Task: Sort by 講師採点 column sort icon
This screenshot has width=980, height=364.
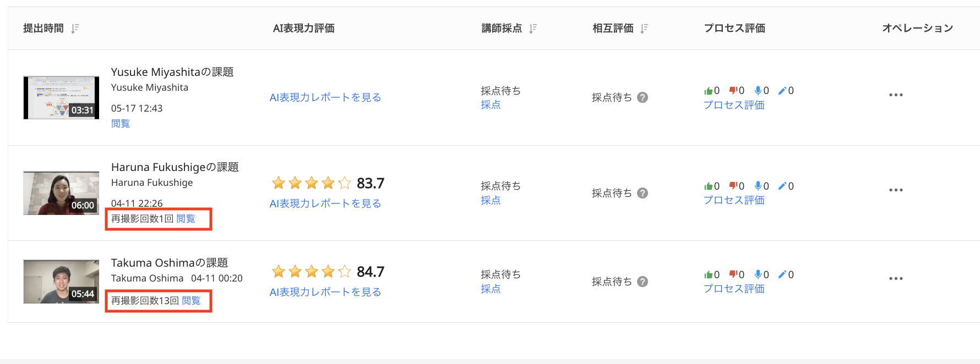Action: coord(533,29)
